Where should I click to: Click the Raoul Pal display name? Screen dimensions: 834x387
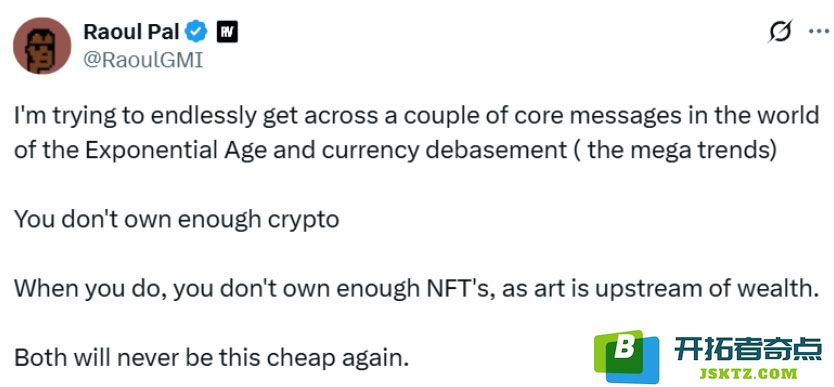tap(131, 32)
